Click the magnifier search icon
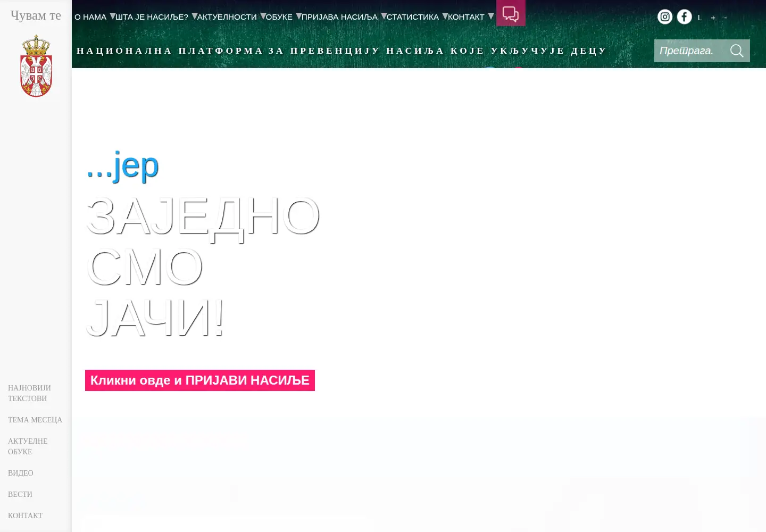 (x=737, y=51)
